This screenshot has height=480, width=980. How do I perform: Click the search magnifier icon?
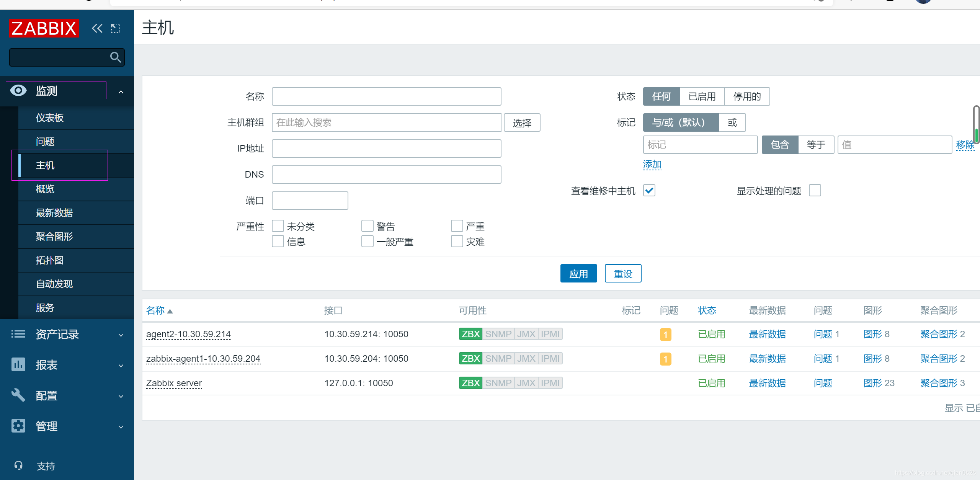(115, 57)
